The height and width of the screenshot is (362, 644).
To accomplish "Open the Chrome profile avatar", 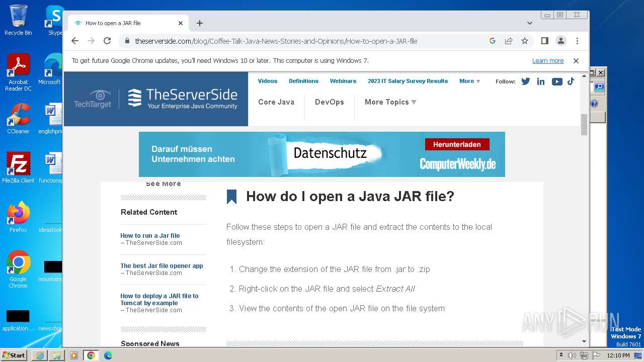I will tap(560, 41).
